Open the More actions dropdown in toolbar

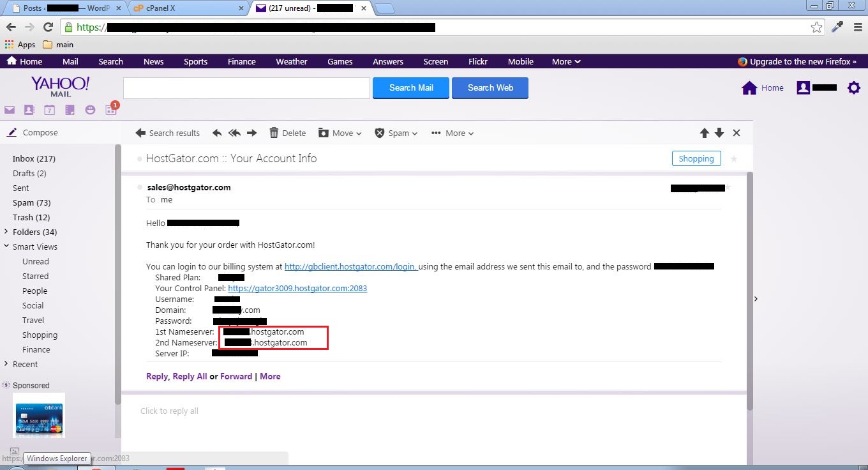tap(453, 133)
